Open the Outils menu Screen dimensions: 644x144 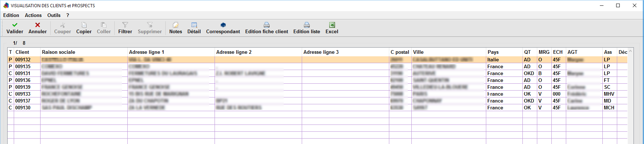point(54,15)
